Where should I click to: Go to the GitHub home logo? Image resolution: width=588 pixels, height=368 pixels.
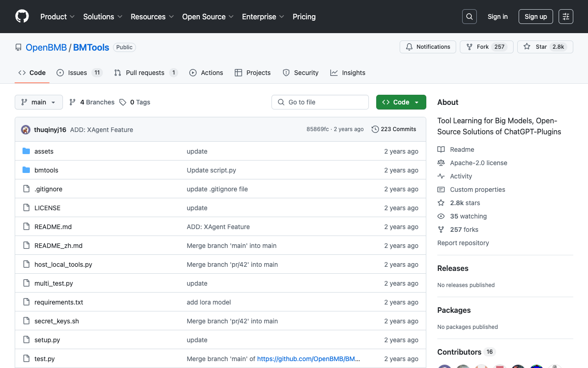point(22,17)
